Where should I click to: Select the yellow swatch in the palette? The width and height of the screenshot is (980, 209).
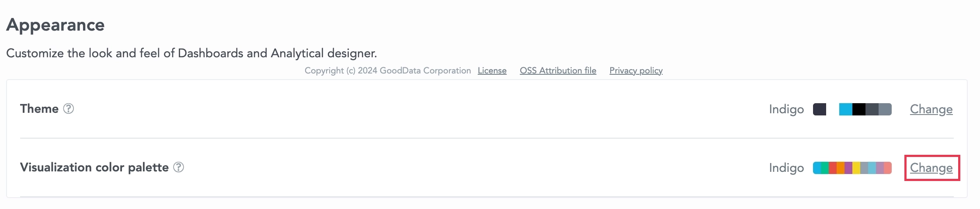point(856,168)
